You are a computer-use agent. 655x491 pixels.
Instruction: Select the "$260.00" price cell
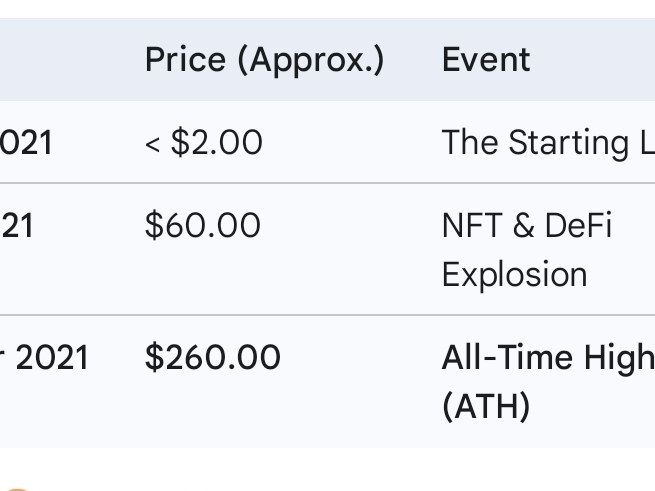click(x=212, y=358)
